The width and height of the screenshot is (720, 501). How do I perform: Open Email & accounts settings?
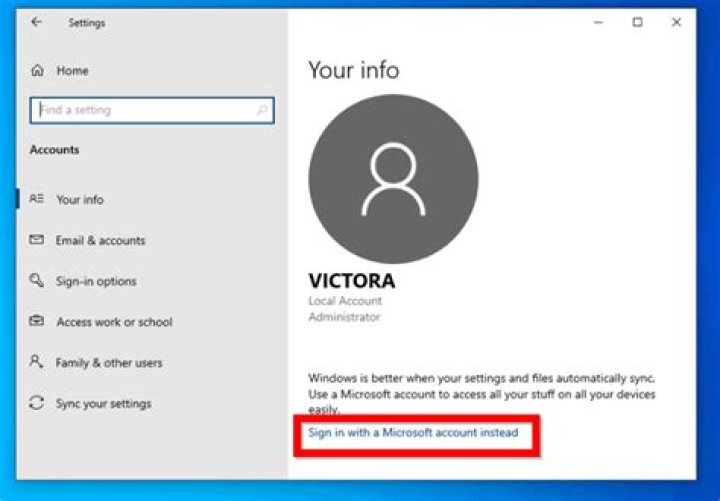pyautogui.click(x=100, y=240)
